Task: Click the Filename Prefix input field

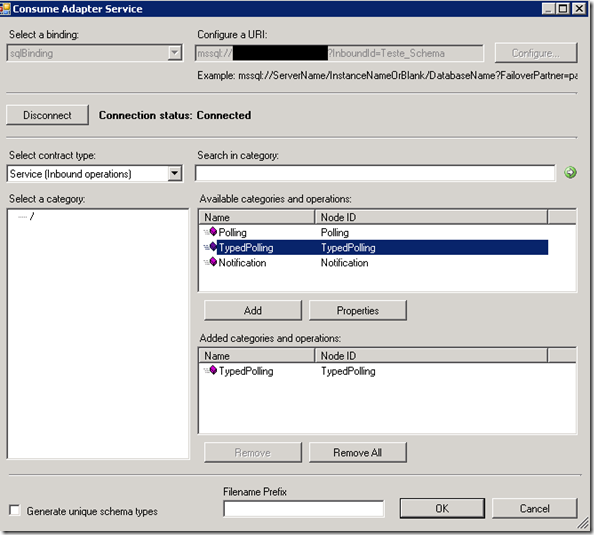Action: [303, 508]
